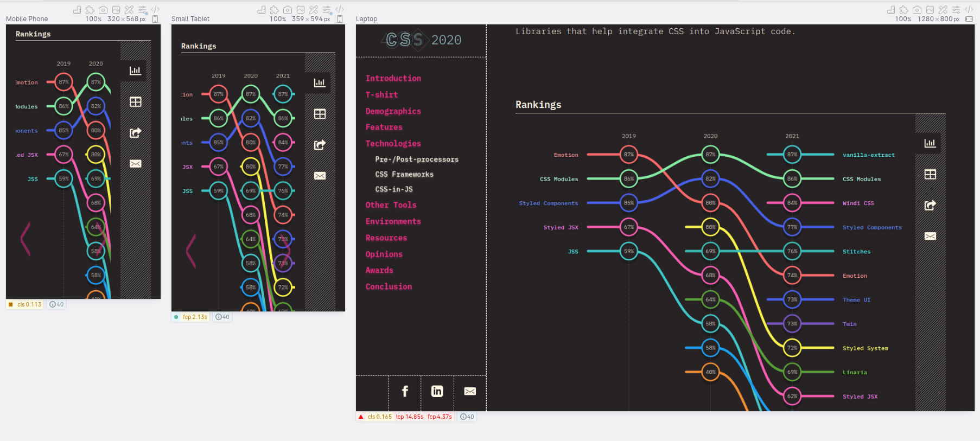Open the image overlay icon for Mobile Phone
This screenshot has width=980, height=441.
(116, 10)
